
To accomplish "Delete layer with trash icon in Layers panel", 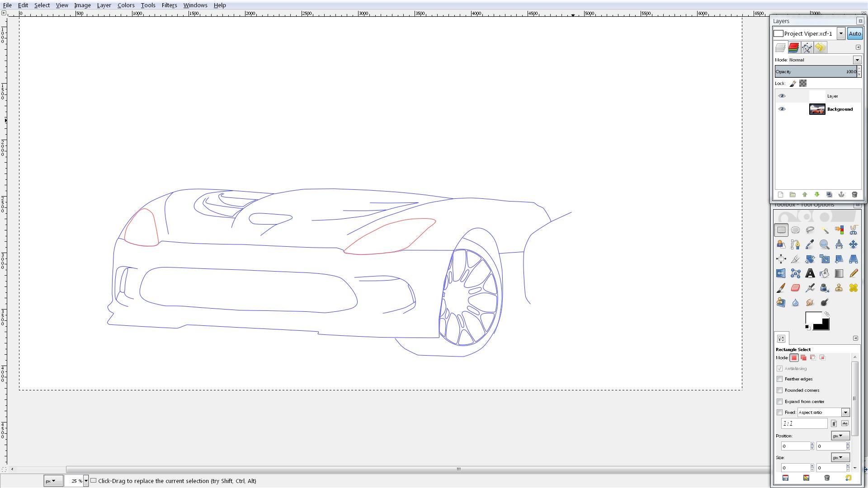I will (x=854, y=195).
